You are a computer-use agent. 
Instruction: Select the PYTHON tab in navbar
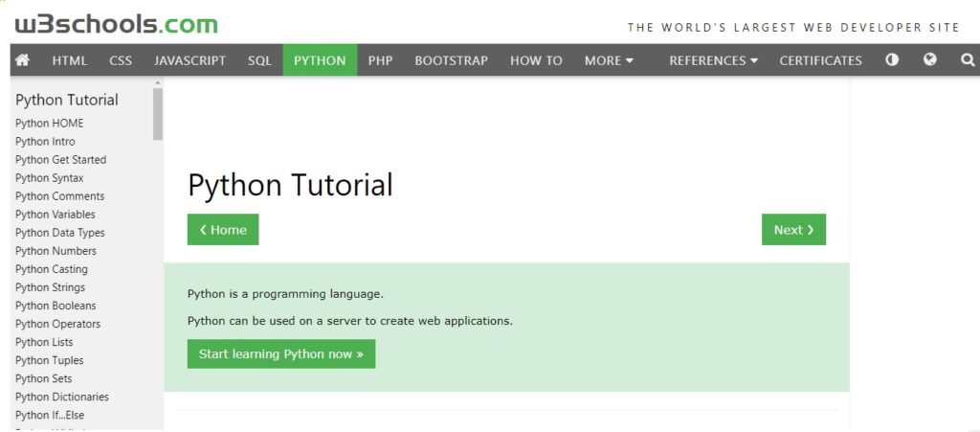(320, 60)
